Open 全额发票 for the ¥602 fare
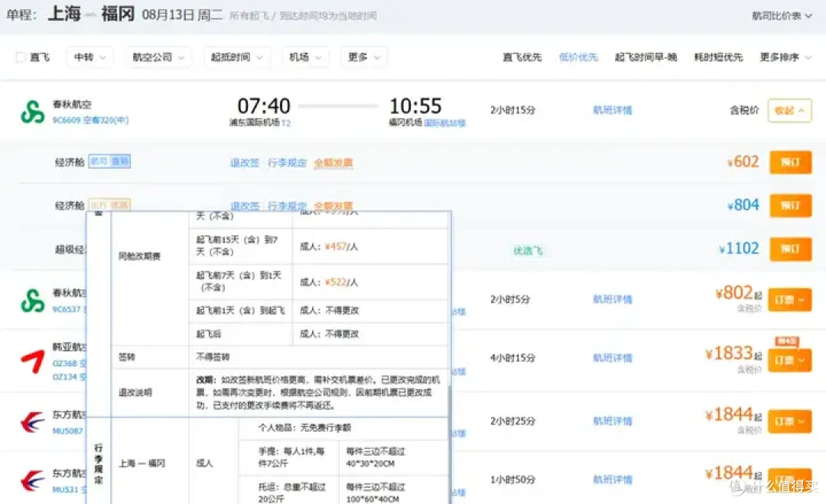The width and height of the screenshot is (826, 504). coord(333,163)
